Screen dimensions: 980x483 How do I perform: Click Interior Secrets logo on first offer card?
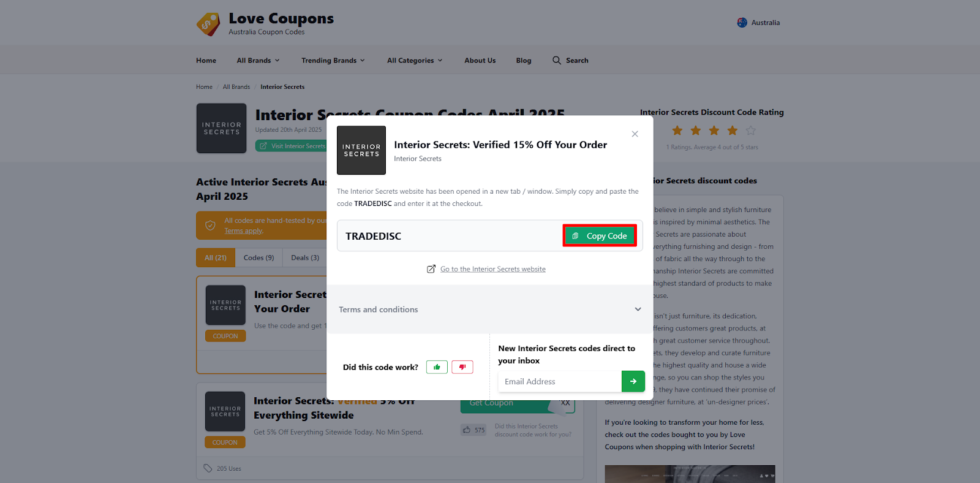pos(225,305)
